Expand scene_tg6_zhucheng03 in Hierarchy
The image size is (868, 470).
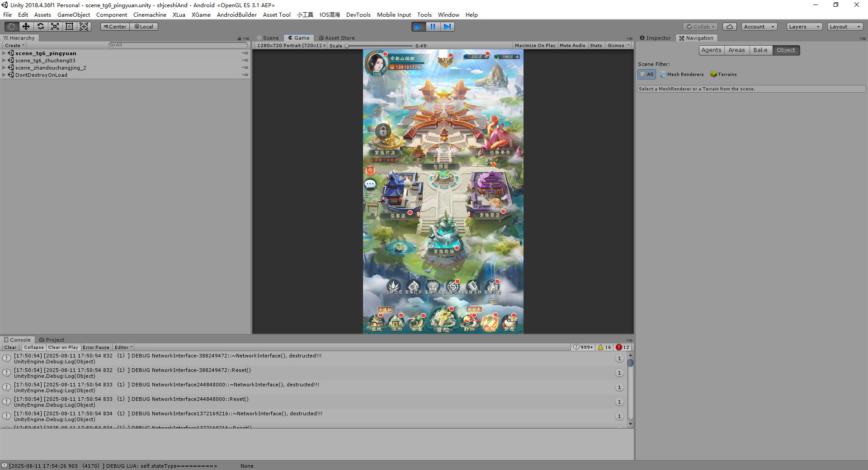click(4, 61)
